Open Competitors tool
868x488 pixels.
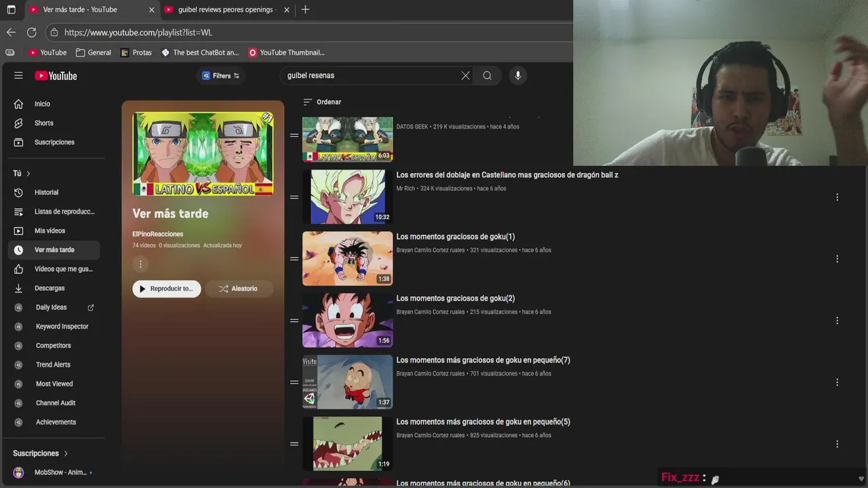point(54,345)
